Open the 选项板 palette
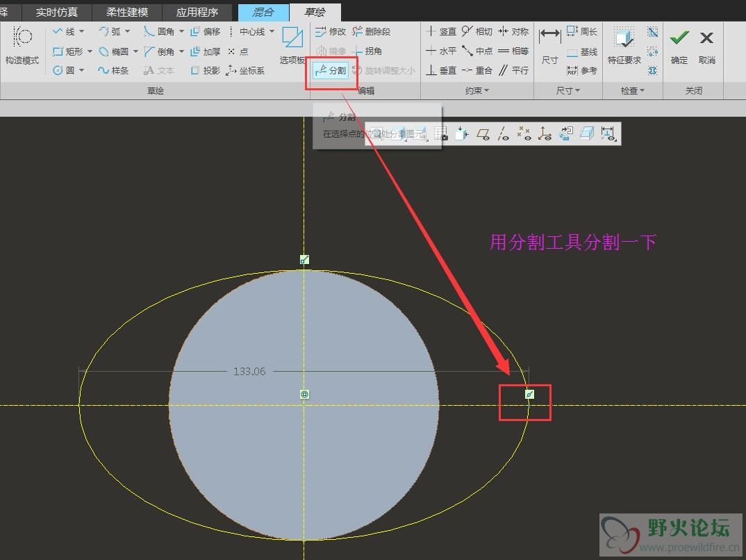 point(292,45)
